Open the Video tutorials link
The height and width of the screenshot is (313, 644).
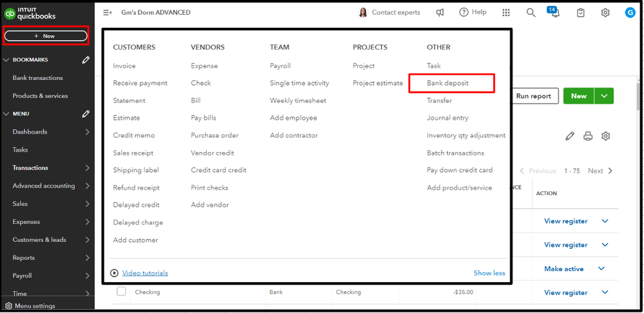[145, 273]
